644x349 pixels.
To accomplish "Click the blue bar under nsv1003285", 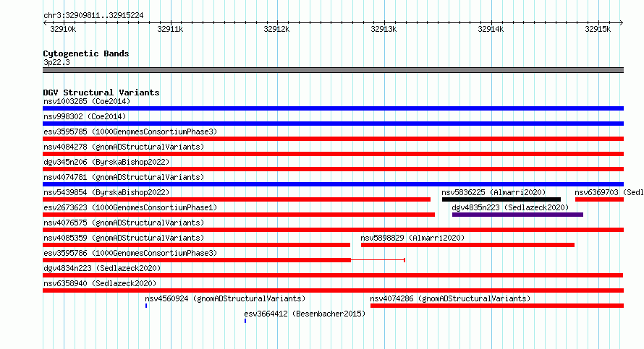I will pos(333,108).
